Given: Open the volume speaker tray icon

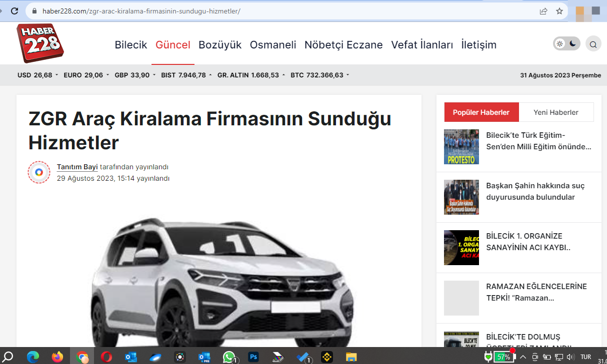Looking at the screenshot, I should click(570, 357).
